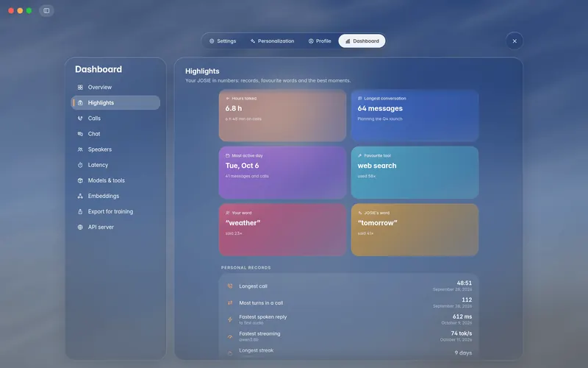Click the word "weather" in Your word card
The height and width of the screenshot is (368, 588).
coord(243,223)
